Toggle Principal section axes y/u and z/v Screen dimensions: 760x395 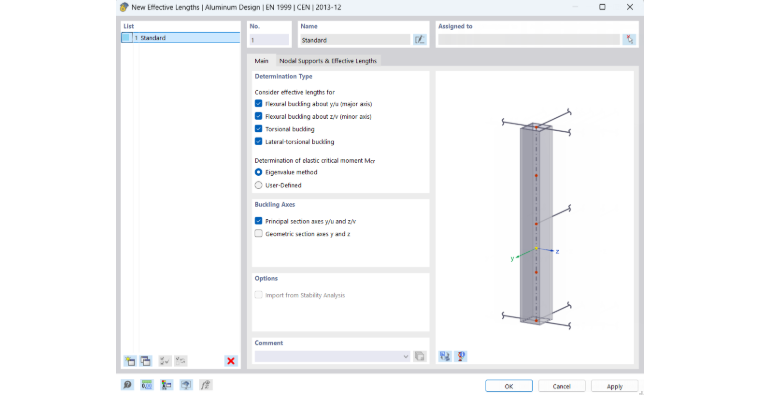[258, 221]
